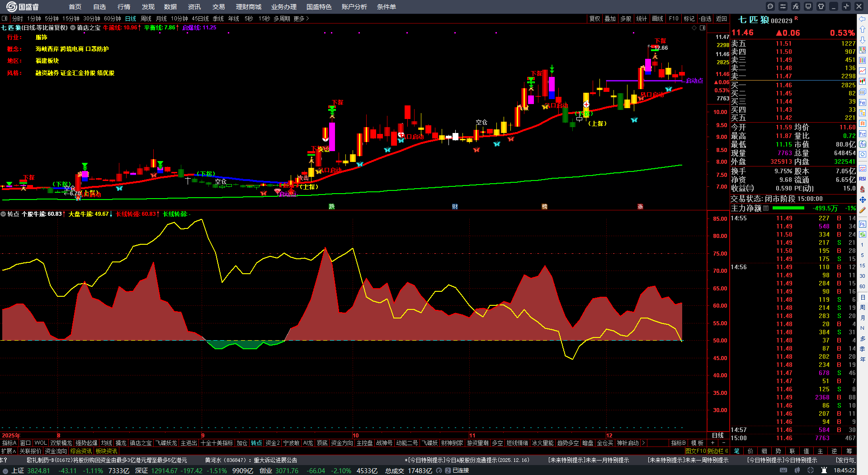The image size is (868, 475).
Task: Open the 首页 menu
Action: (x=75, y=7)
